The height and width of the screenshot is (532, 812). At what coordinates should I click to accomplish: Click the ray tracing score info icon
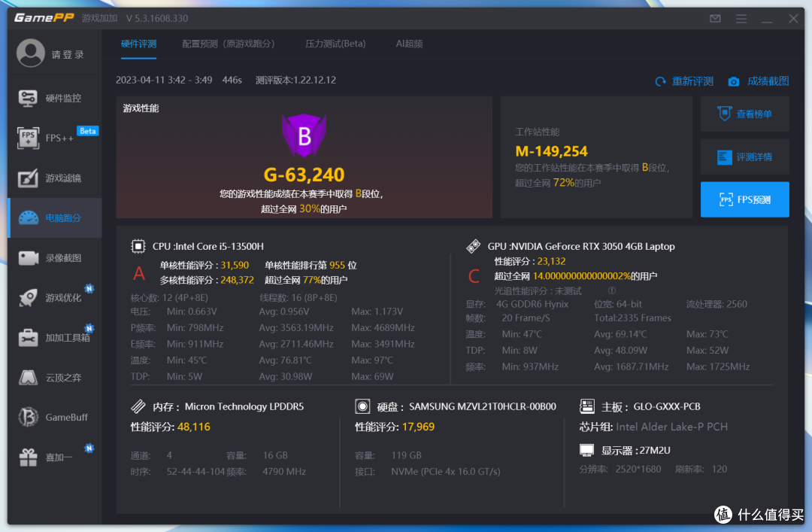611,290
